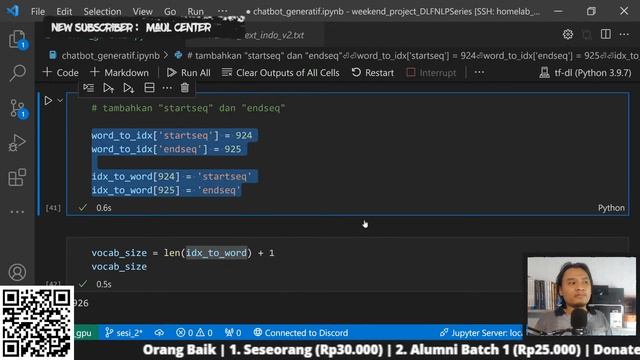Open the Selection menu

pos(102,11)
